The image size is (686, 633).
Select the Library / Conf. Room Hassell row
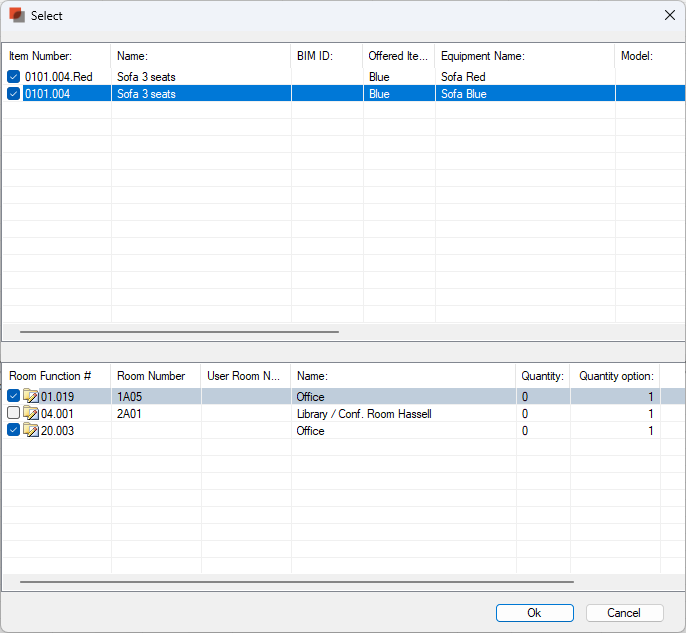(364, 414)
